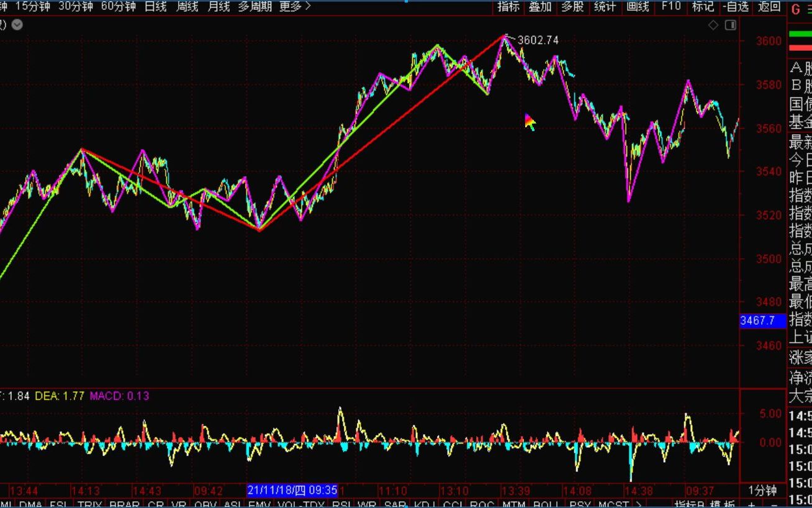Remove from watchlist with -自选
Image resolution: width=812 pixels, height=508 pixels.
point(736,6)
